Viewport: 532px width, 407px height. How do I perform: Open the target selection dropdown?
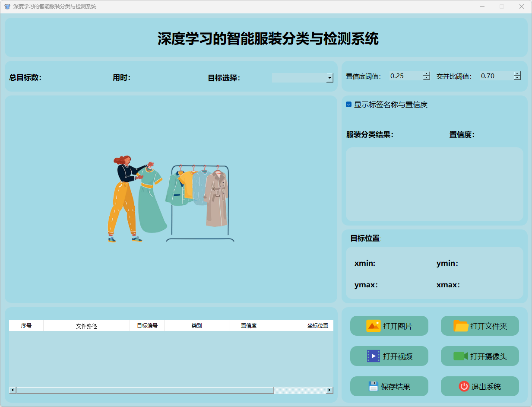click(329, 78)
